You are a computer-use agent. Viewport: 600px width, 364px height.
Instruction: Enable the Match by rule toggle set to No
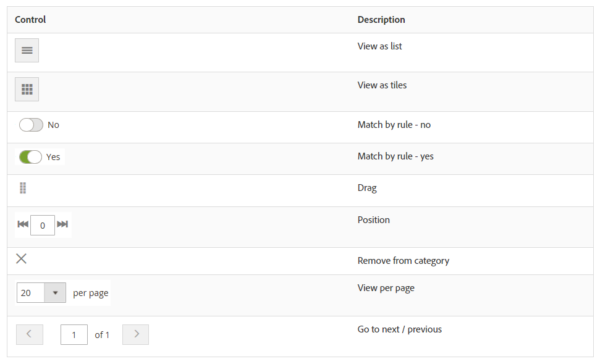tap(31, 125)
